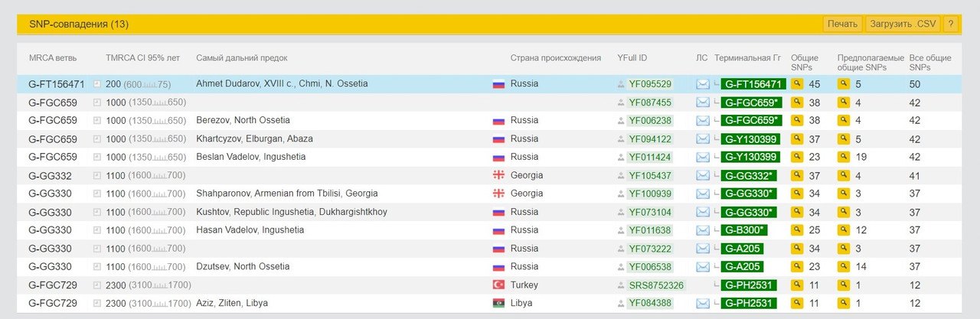Expand the TMRCA box icon in the Kushtov row
980x319 pixels.
click(97, 212)
